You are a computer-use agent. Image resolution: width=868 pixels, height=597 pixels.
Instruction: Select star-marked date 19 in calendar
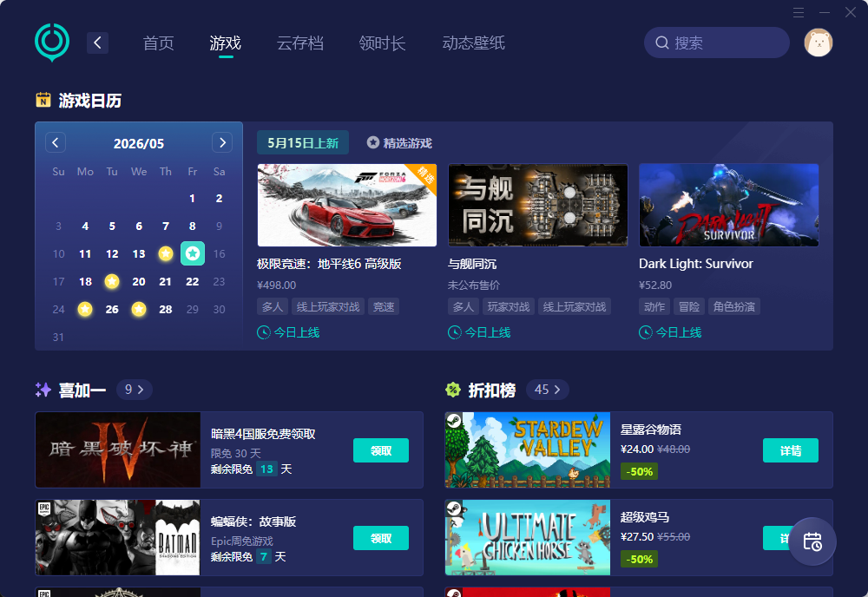[x=112, y=281]
